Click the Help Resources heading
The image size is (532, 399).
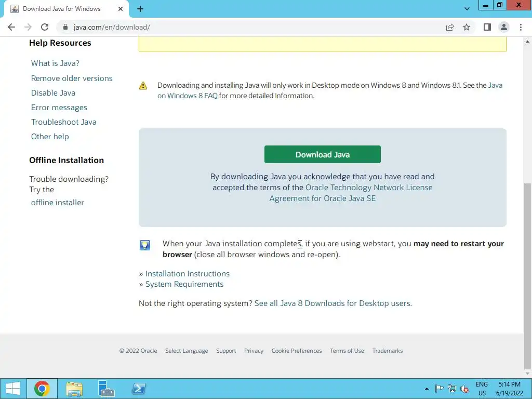coord(60,43)
